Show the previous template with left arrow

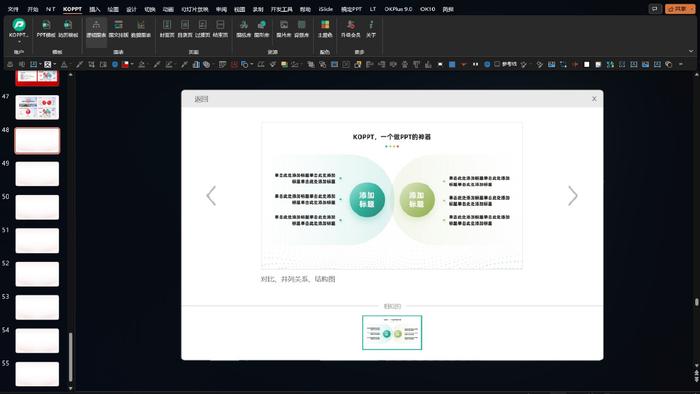[211, 196]
